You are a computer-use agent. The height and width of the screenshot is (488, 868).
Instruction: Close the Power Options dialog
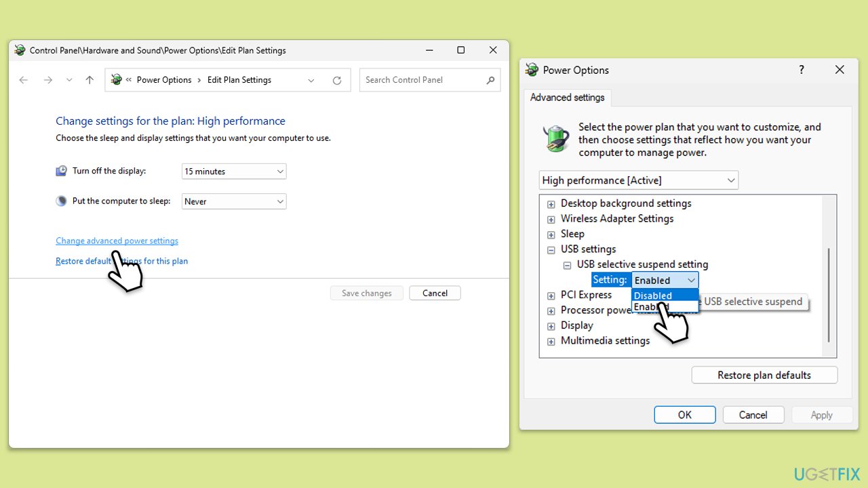click(840, 70)
